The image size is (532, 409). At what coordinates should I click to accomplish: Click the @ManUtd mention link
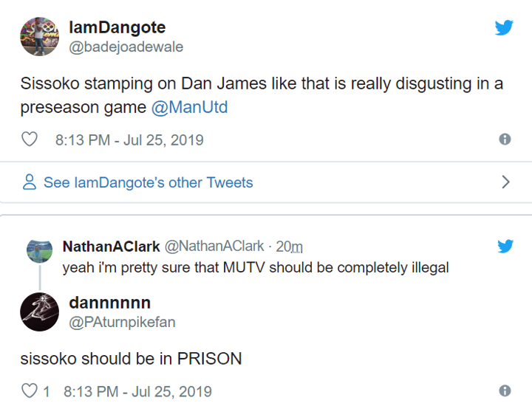(189, 107)
